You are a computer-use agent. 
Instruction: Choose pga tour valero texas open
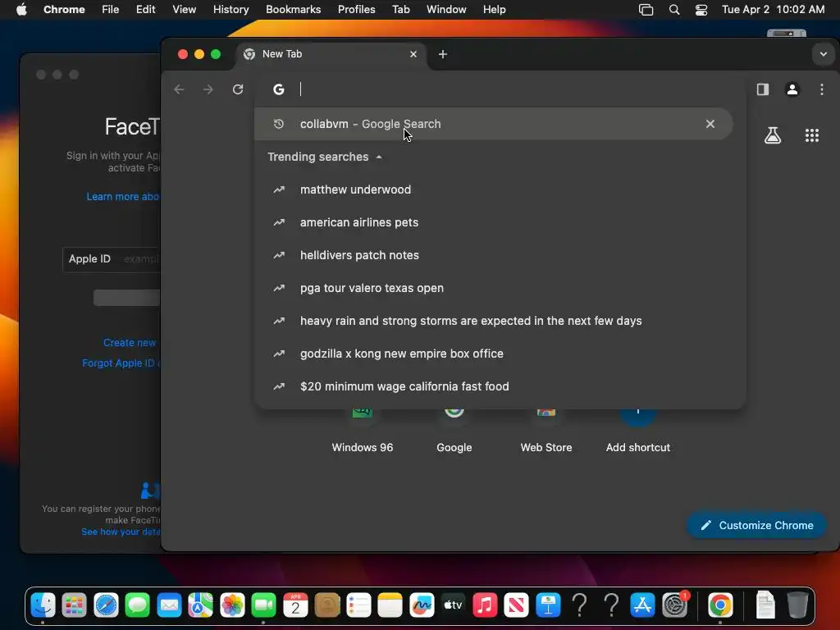pos(500,288)
